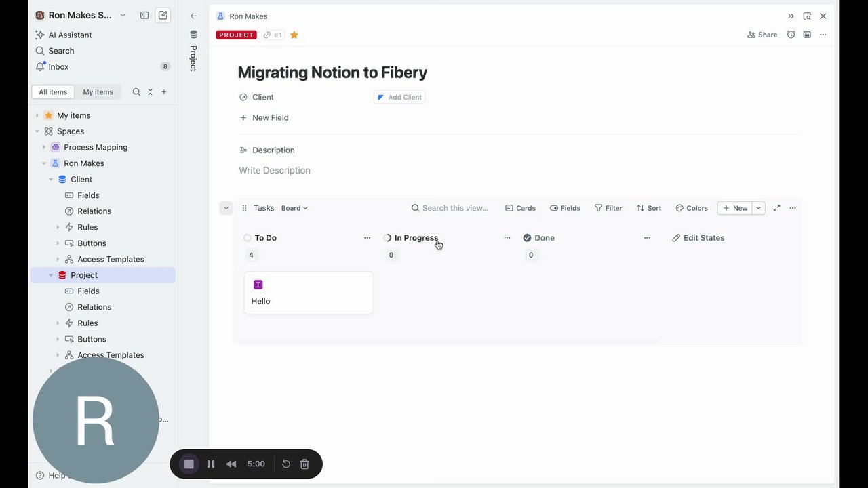The width and height of the screenshot is (868, 488).
Task: Switch Tasks view type via Board dropdown
Action: [294, 208]
